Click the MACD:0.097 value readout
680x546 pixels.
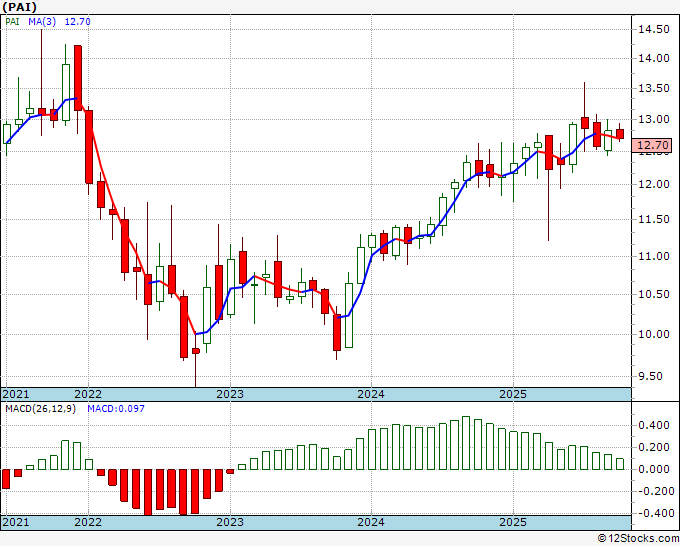click(116, 409)
